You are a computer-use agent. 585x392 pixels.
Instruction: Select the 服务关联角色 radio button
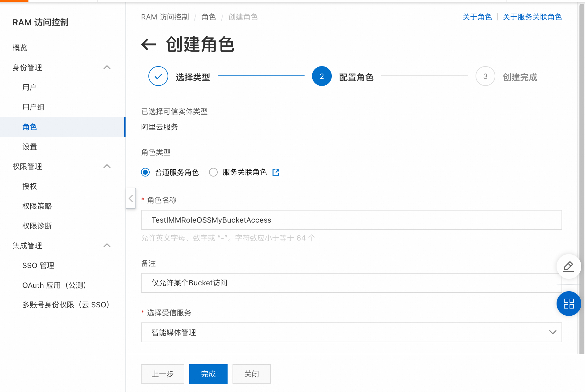[213, 172]
